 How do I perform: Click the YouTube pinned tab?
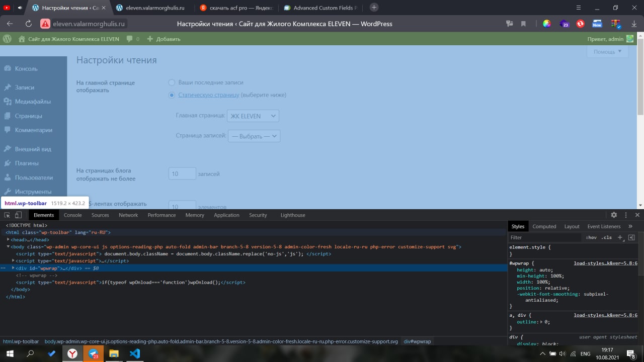pos(7,8)
